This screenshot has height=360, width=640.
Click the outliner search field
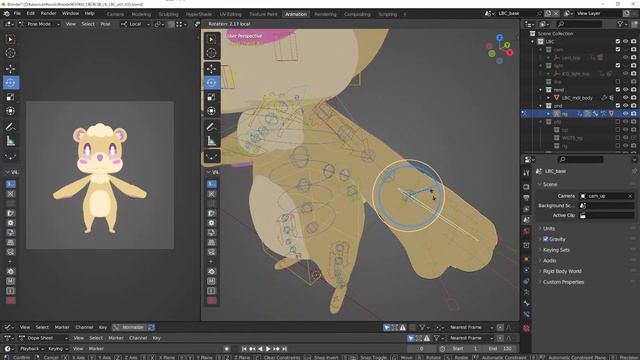click(x=579, y=24)
